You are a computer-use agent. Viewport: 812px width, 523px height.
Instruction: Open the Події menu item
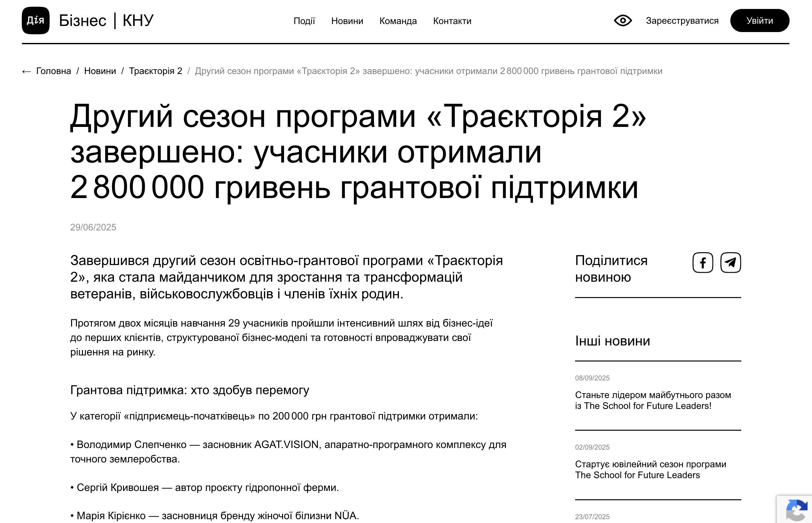tap(304, 21)
